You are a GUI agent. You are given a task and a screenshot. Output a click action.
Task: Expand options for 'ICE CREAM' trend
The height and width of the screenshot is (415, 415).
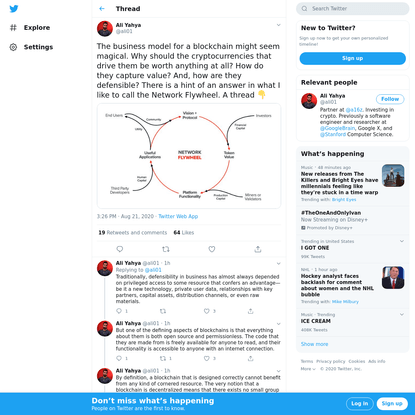click(x=402, y=314)
